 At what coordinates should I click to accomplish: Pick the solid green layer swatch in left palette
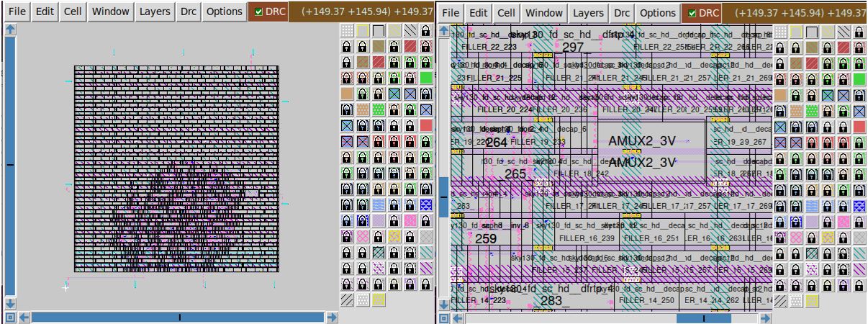pyautogui.click(x=425, y=78)
